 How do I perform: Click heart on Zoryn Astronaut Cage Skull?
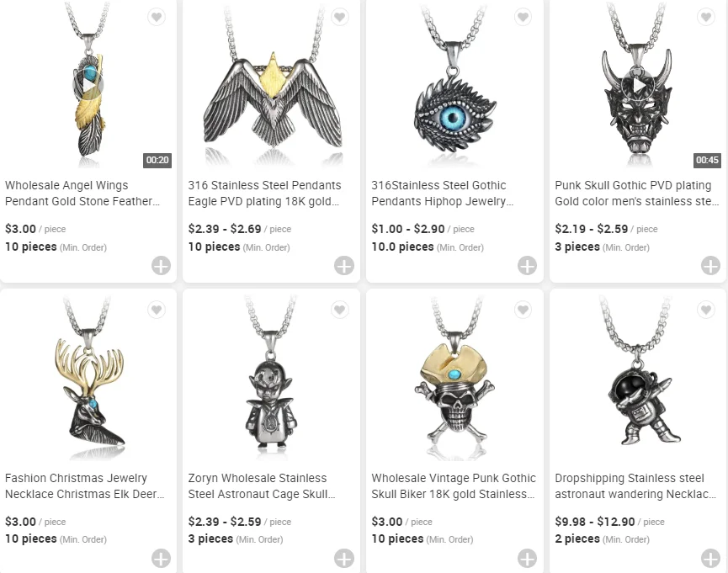340,310
